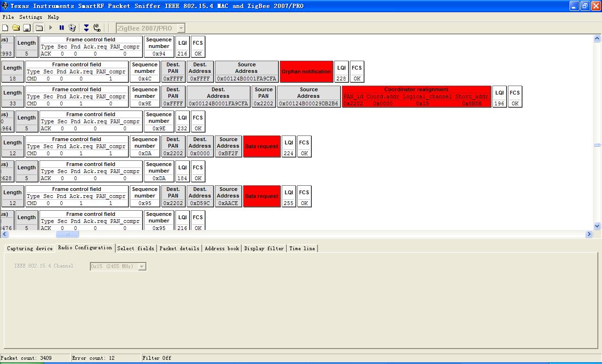The width and height of the screenshot is (602, 364).
Task: Select the Radio Configuration tab
Action: pyautogui.click(x=85, y=247)
